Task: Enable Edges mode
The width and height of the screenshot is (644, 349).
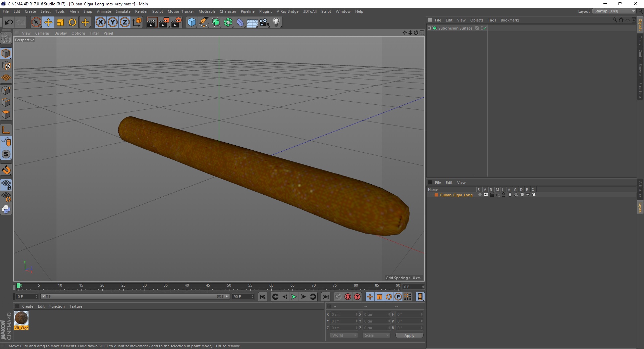Action: 6,102
